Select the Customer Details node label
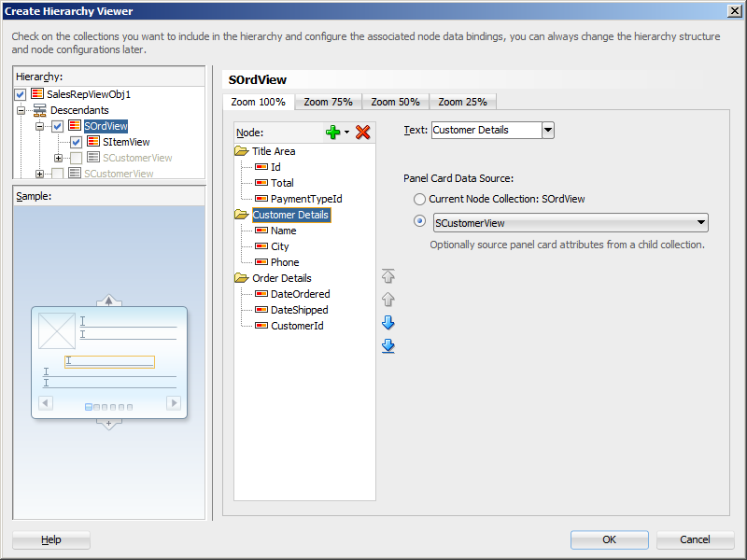The image size is (747, 560). tap(290, 215)
